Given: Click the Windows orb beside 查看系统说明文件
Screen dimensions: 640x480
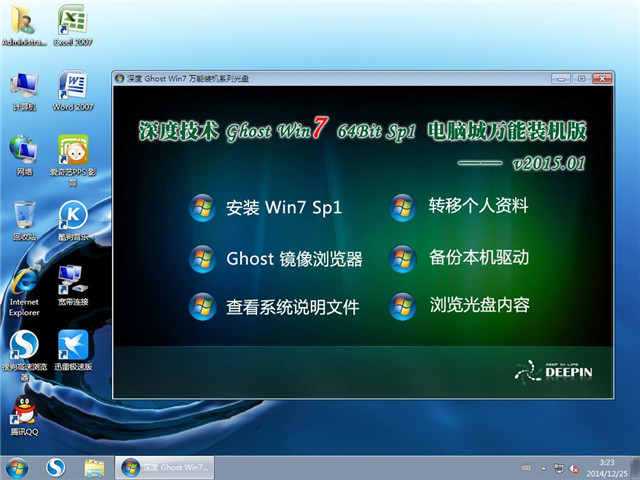Looking at the screenshot, I should pyautogui.click(x=202, y=307).
